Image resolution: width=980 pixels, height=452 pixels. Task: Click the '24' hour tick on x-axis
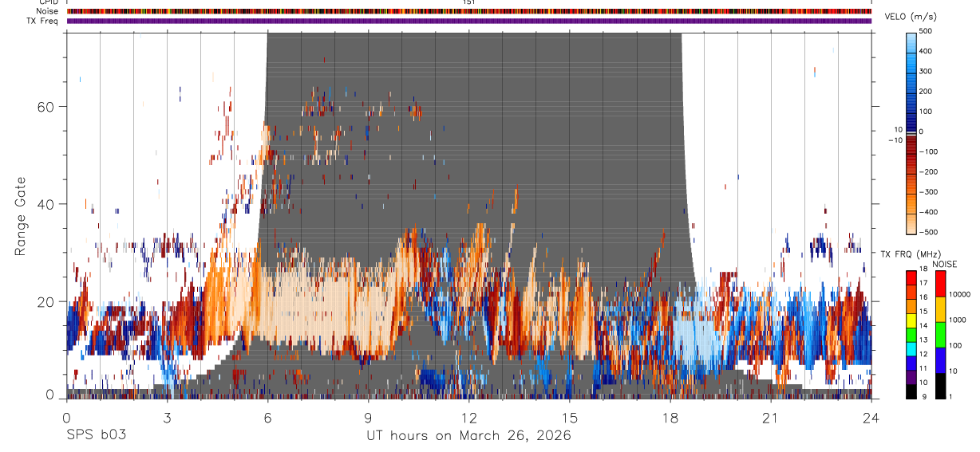click(871, 418)
